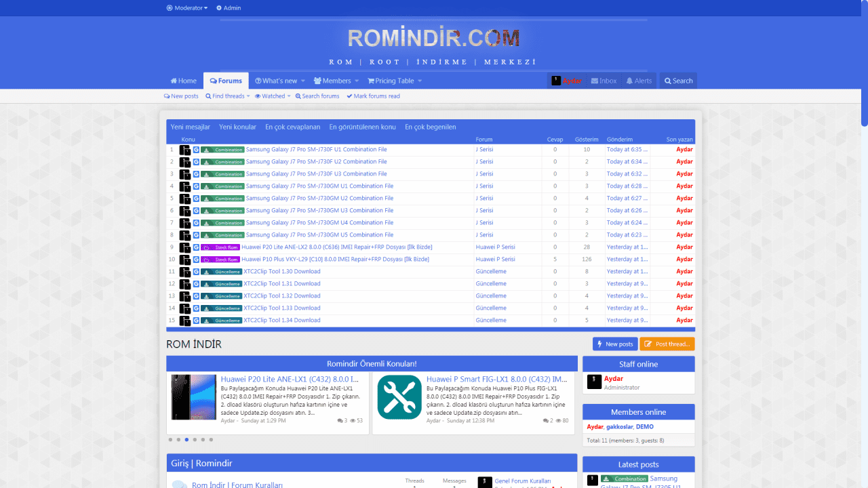Open XTC2Clip Tool 1.30 Download thread

(x=281, y=272)
